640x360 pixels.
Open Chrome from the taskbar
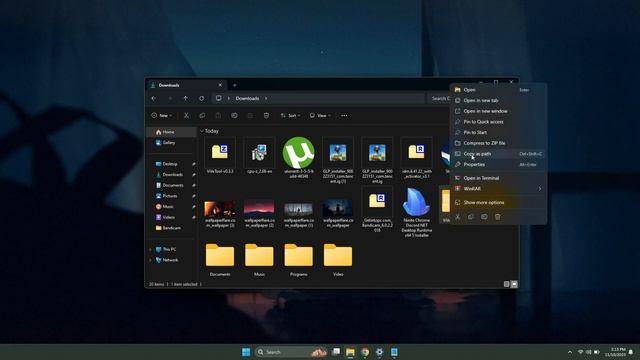365,352
